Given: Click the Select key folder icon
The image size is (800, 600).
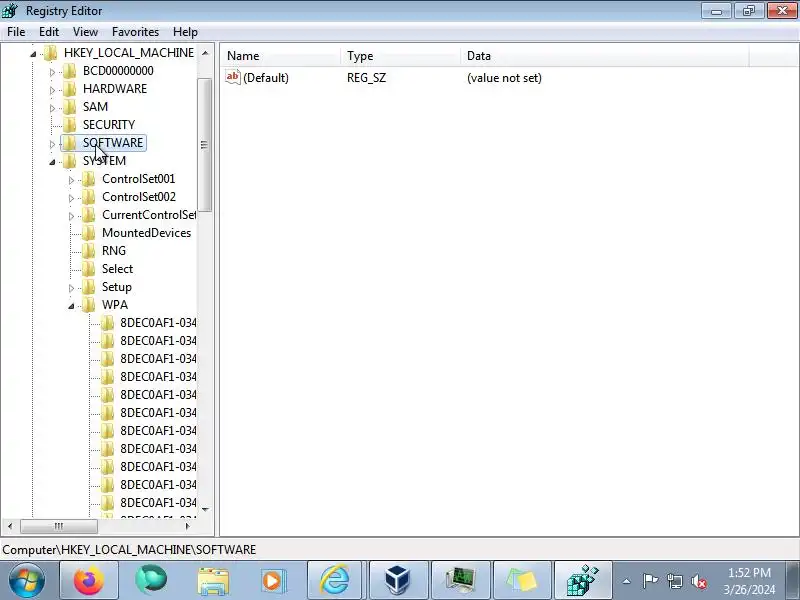Looking at the screenshot, I should pos(89,269).
